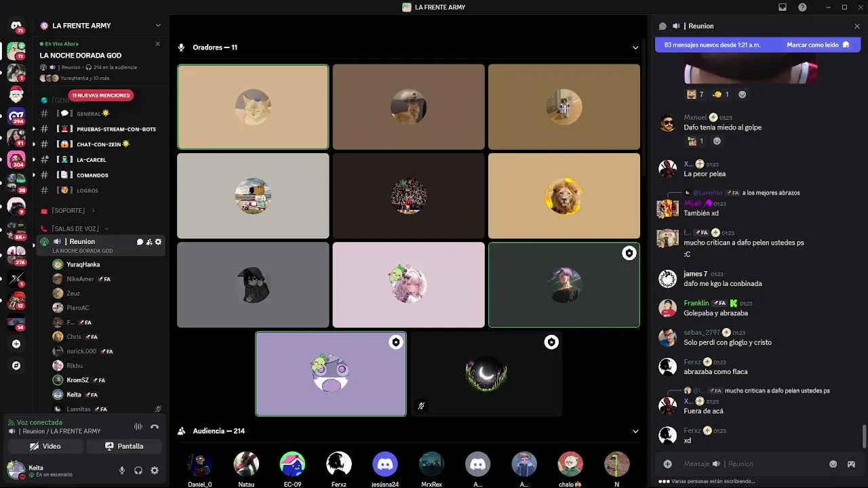This screenshot has width=868, height=488.
Task: Click invite people icon on Reunion channel
Action: (149, 242)
